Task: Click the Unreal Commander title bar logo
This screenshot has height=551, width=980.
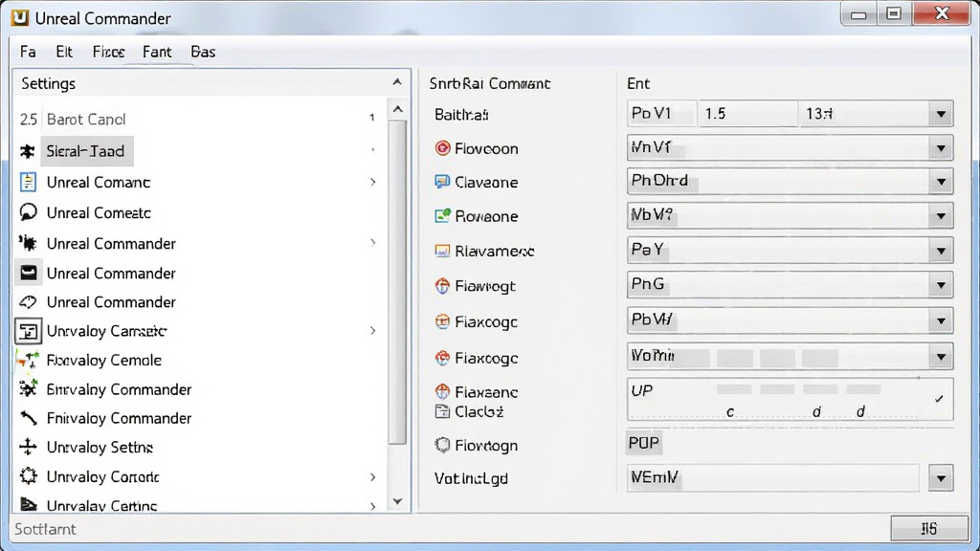Action: click(x=20, y=17)
